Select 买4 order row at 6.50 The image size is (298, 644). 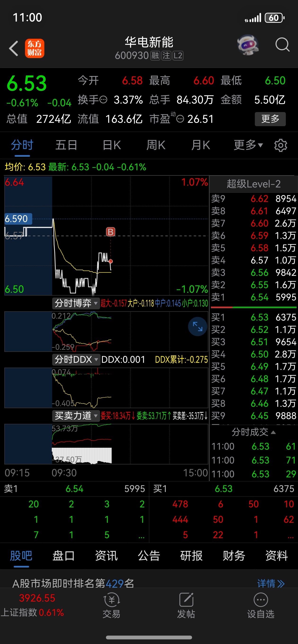click(x=254, y=354)
